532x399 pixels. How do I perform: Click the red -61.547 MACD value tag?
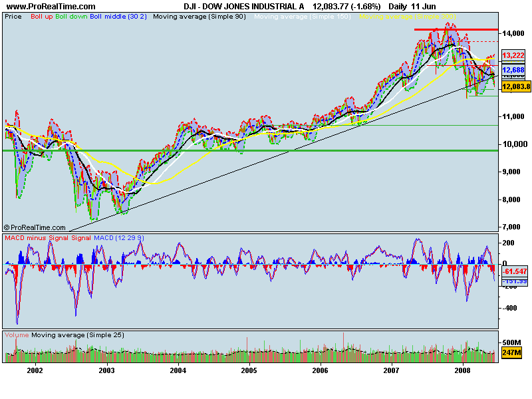point(515,271)
